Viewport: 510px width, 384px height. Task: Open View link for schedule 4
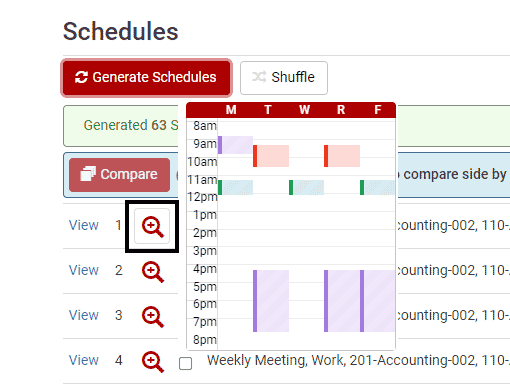click(x=84, y=360)
